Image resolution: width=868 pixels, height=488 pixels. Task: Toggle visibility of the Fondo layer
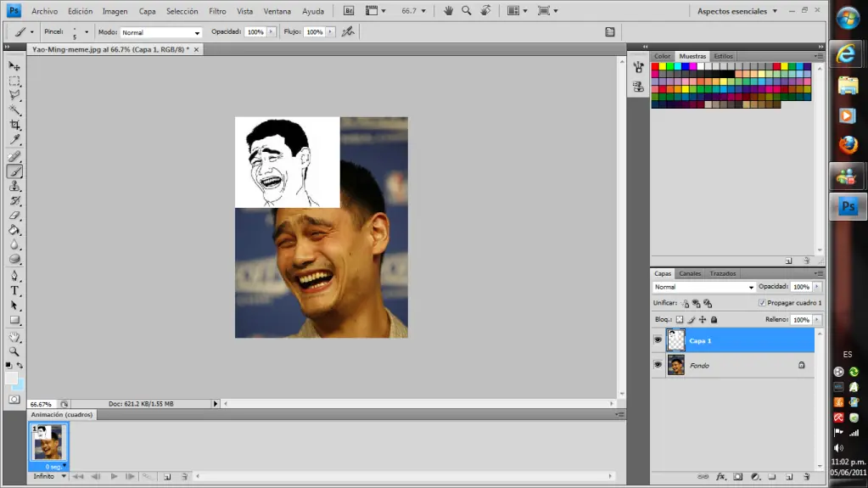pyautogui.click(x=658, y=365)
